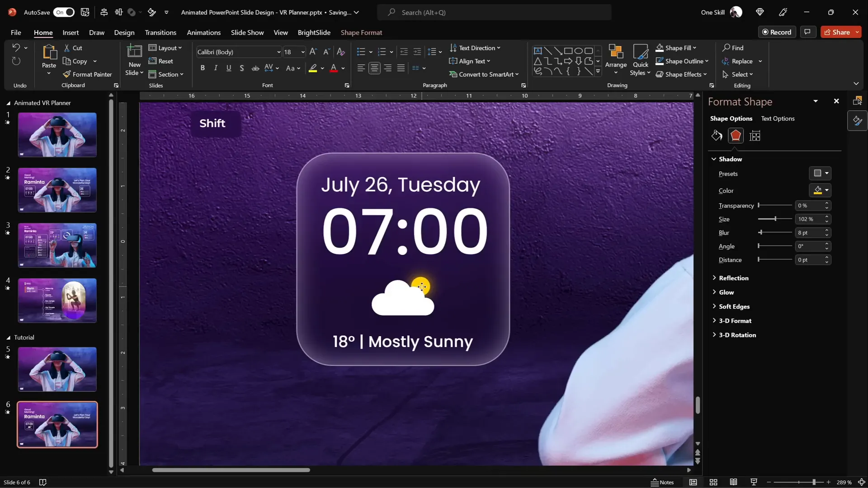This screenshot has width=868, height=488.
Task: Click the Format Painter tool
Action: tap(88, 74)
